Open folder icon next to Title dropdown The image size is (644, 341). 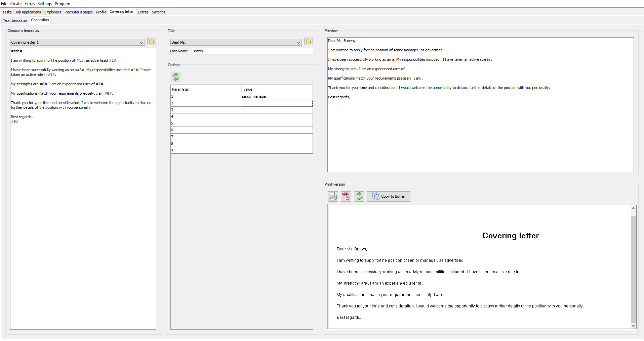tap(309, 42)
